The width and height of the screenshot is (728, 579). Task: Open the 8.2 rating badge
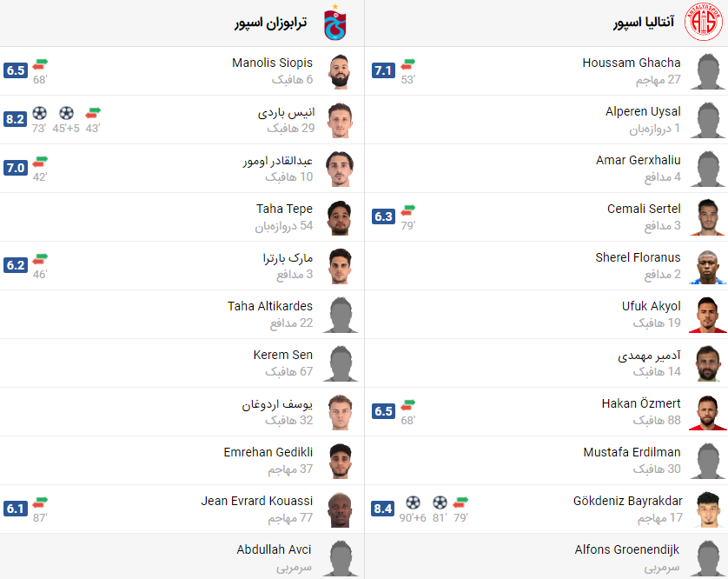coord(15,119)
